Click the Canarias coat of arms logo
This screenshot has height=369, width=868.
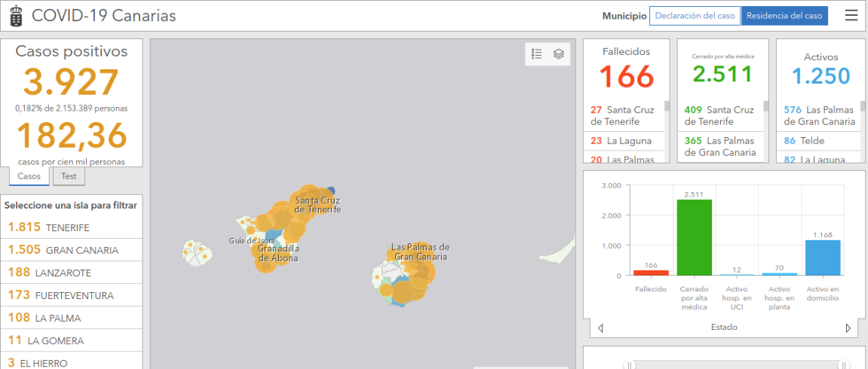click(x=16, y=16)
